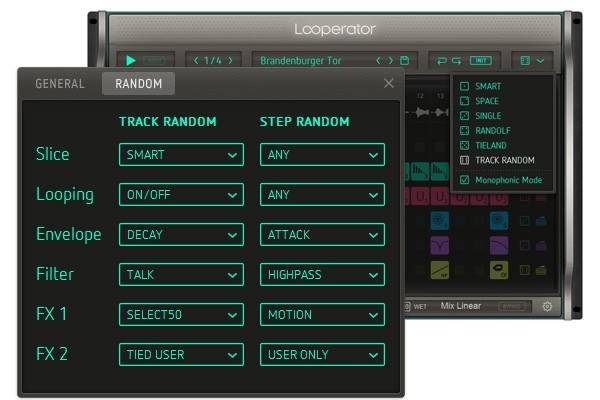Click the SINGLE three-dot dice icon
Screen dimensions: 600x400
[464, 116]
